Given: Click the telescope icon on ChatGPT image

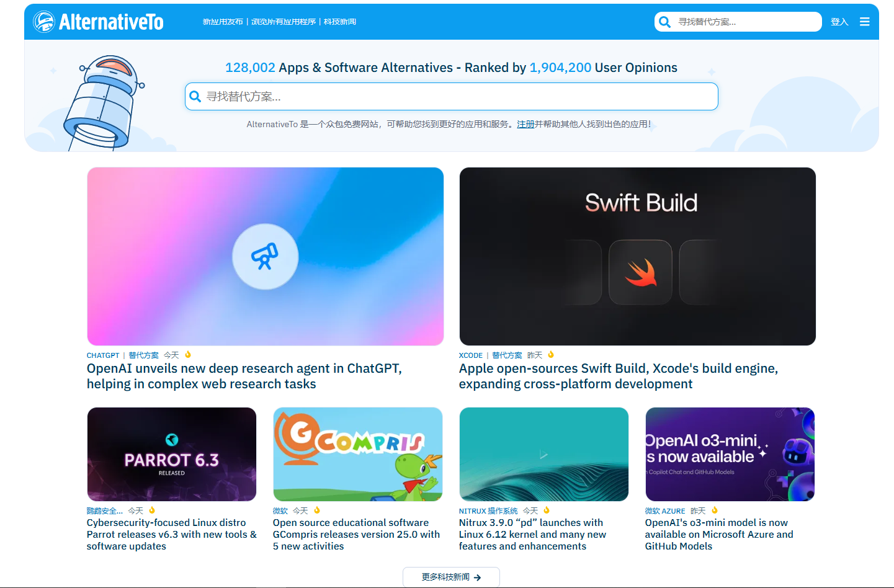Looking at the screenshot, I should coord(265,256).
